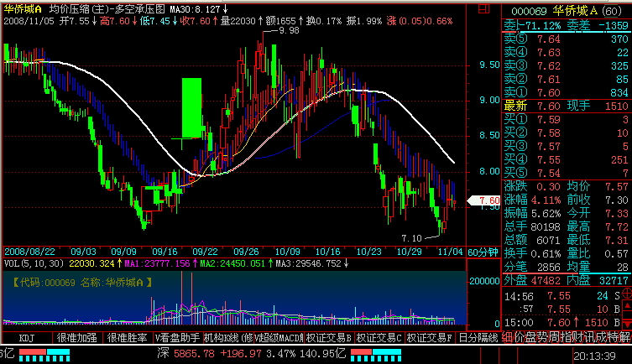Screen dimensions: 632x364
Task: Click stock code 000069 in quote header
Action: point(529,11)
